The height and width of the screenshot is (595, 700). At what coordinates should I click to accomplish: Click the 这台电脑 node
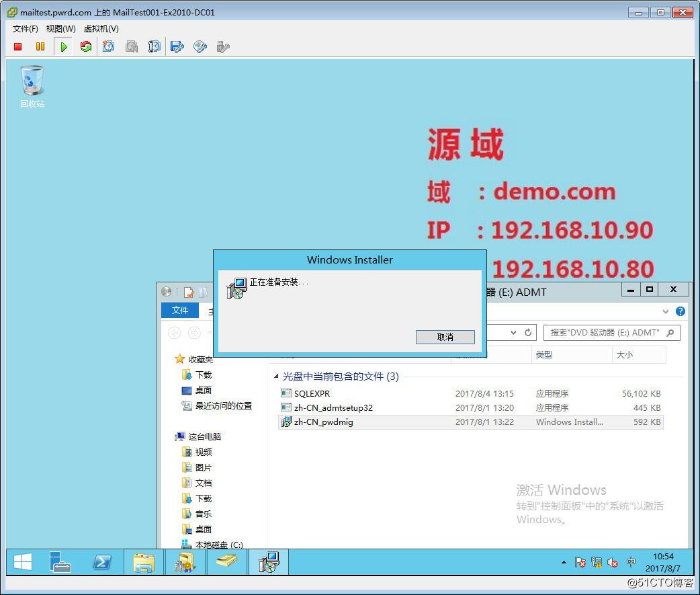tap(199, 436)
